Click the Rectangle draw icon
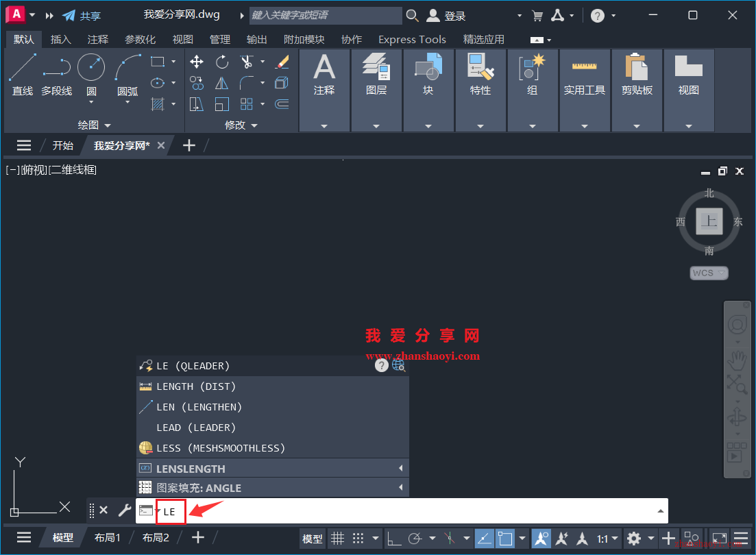Image resolution: width=756 pixels, height=555 pixels. tap(157, 62)
